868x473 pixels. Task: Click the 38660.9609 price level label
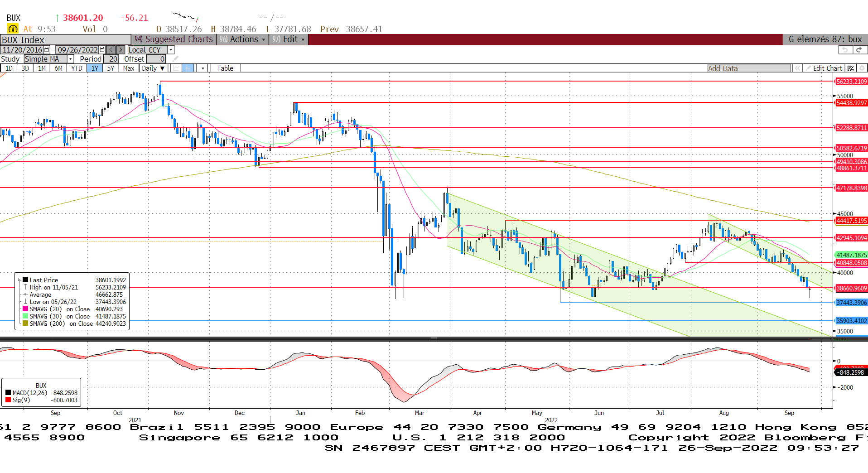pyautogui.click(x=851, y=288)
